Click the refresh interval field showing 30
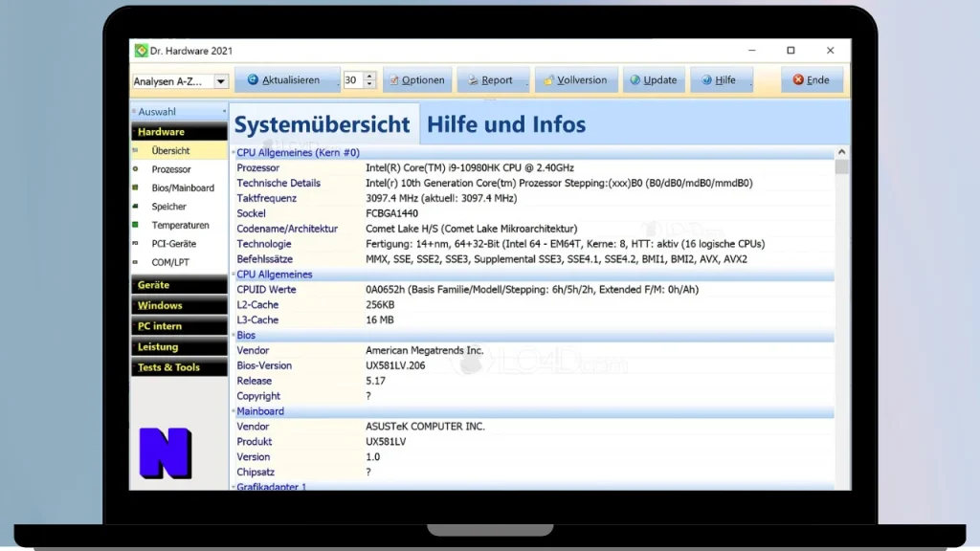 (354, 80)
